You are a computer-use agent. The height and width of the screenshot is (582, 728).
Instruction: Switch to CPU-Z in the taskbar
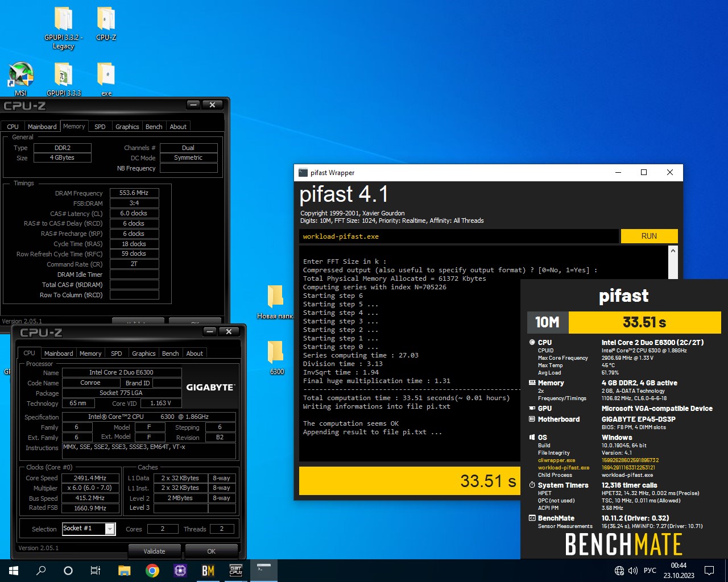(235, 571)
